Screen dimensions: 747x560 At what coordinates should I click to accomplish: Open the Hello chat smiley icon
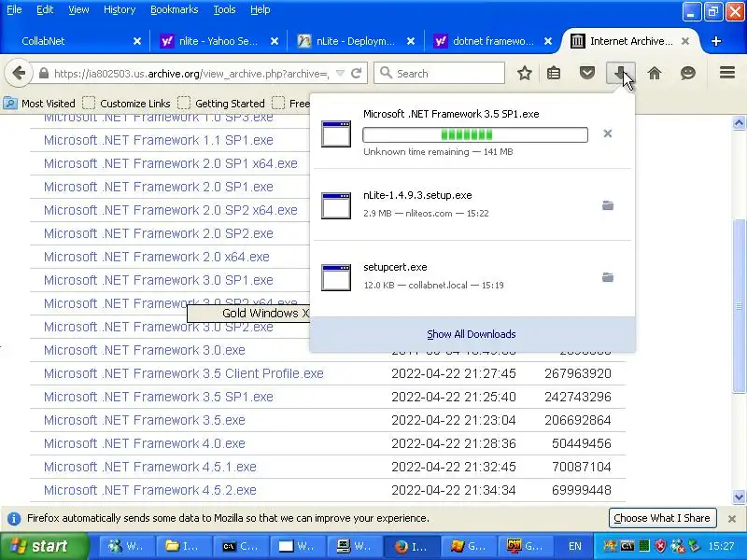point(688,74)
